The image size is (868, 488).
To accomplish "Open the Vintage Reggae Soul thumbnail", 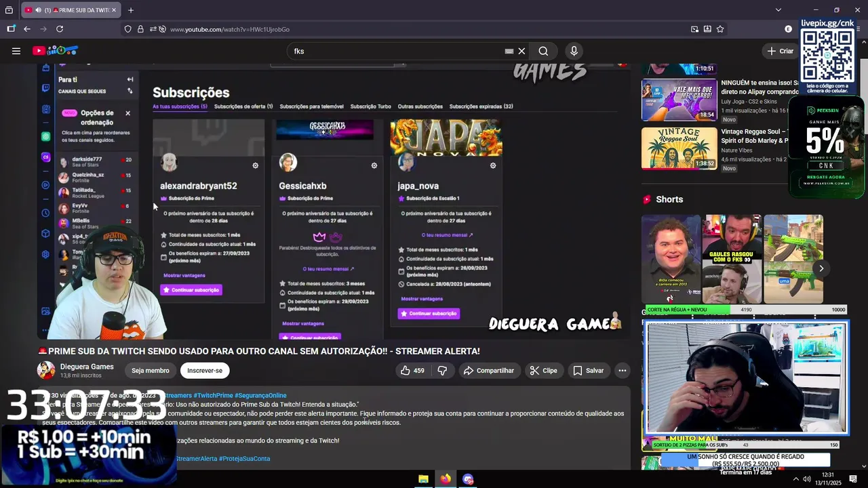I will click(679, 148).
